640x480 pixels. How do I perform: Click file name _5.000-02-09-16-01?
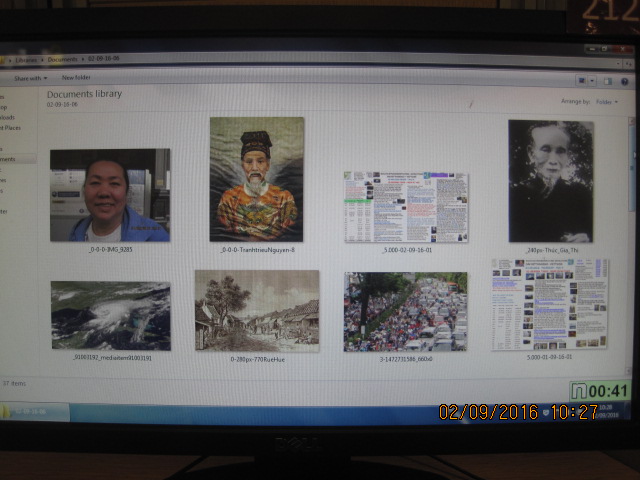[x=407, y=250]
